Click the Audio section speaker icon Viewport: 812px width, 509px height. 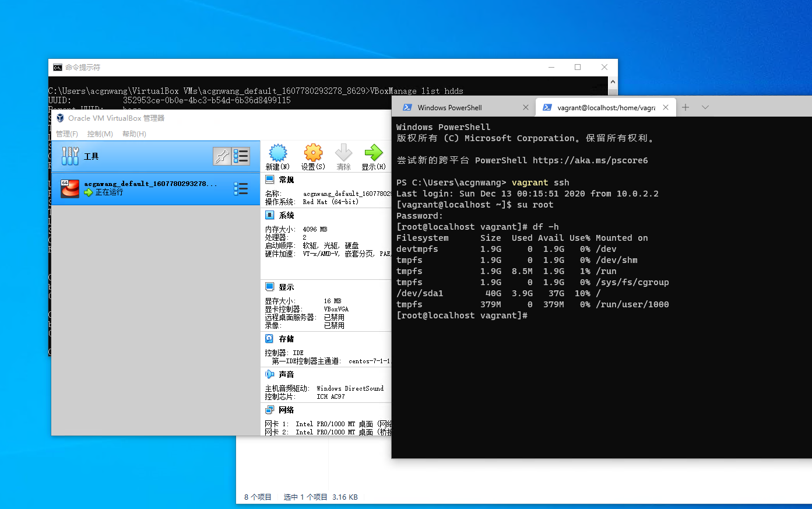pyautogui.click(x=270, y=374)
